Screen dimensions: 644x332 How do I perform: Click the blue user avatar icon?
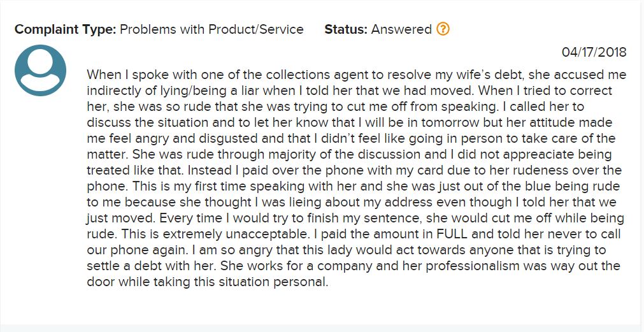[40, 70]
